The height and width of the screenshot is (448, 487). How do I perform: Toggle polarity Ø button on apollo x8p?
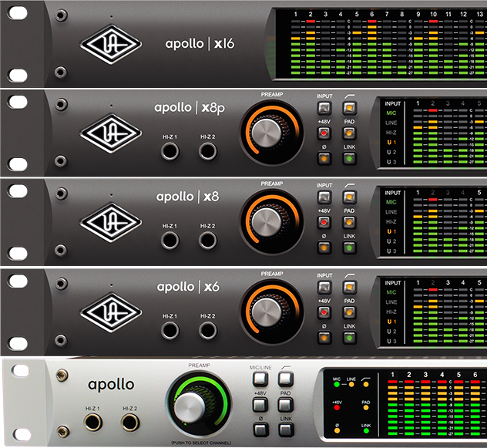pyautogui.click(x=324, y=159)
